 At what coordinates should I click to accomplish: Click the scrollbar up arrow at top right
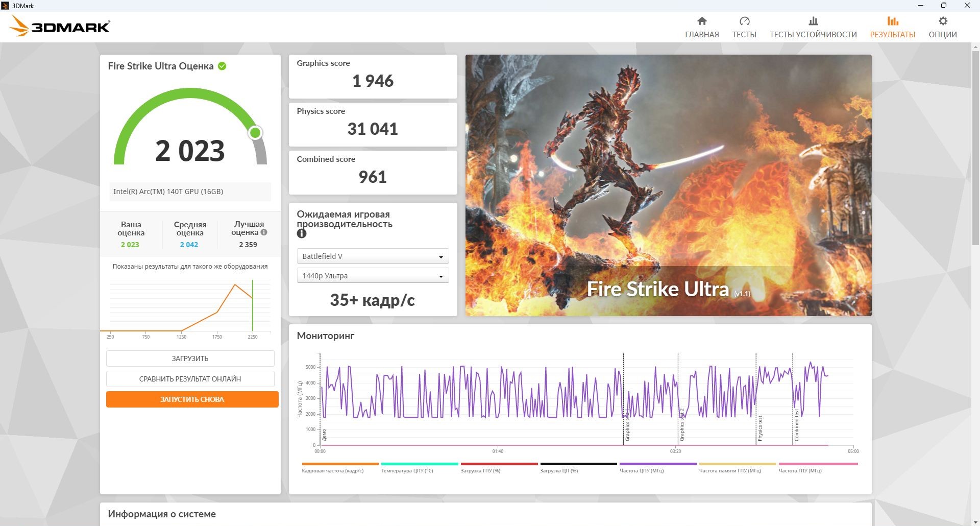tap(975, 47)
